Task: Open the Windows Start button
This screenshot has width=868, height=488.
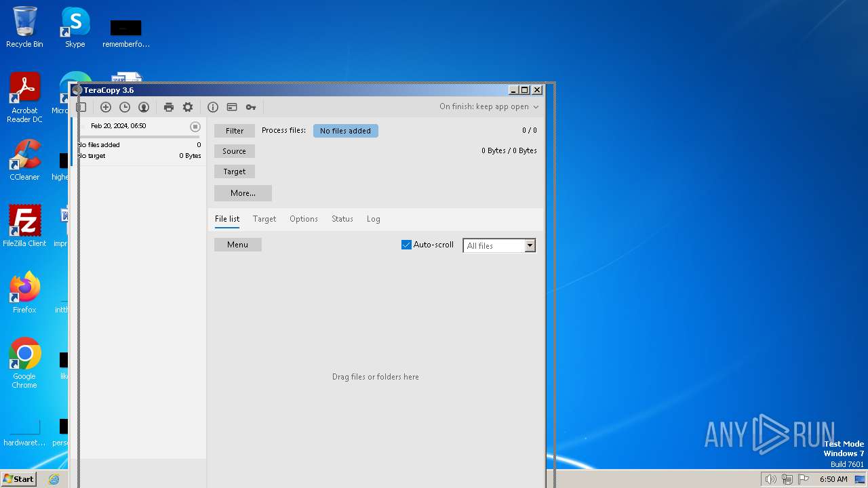Action: pos(18,479)
